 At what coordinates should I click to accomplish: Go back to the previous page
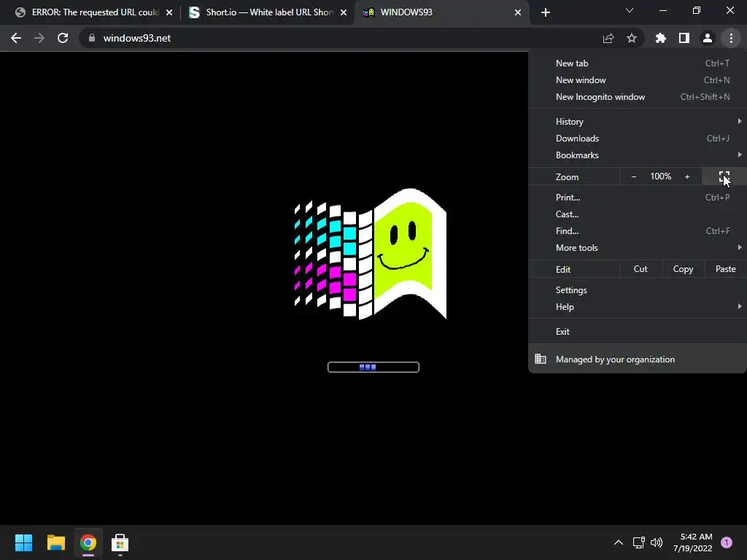[x=16, y=38]
